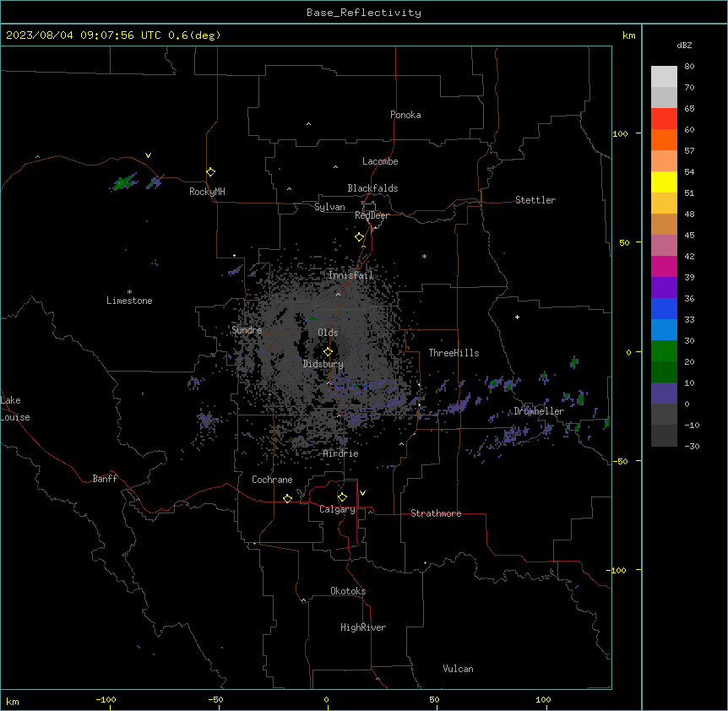Viewport: 728px width, 711px height.
Task: Click the Lake Louise label
Action: pyautogui.click(x=15, y=409)
